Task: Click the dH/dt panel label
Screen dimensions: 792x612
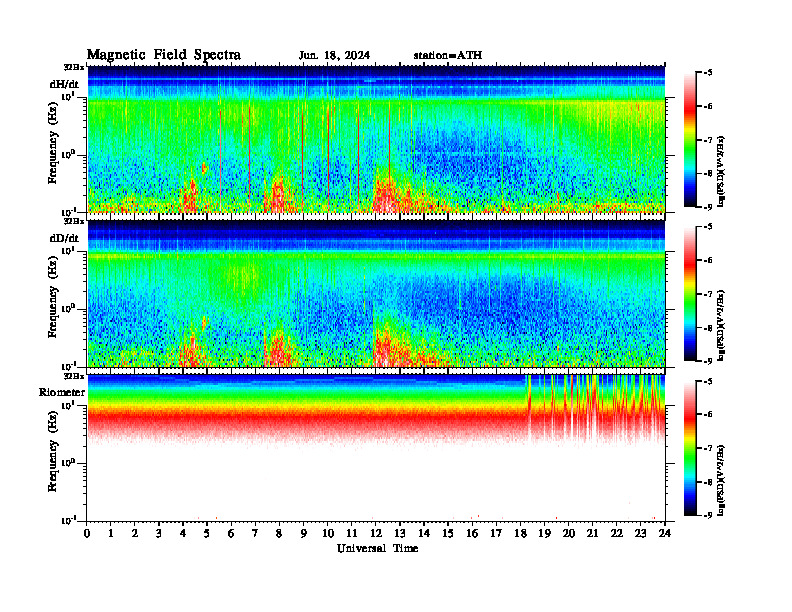Action: 64,85
